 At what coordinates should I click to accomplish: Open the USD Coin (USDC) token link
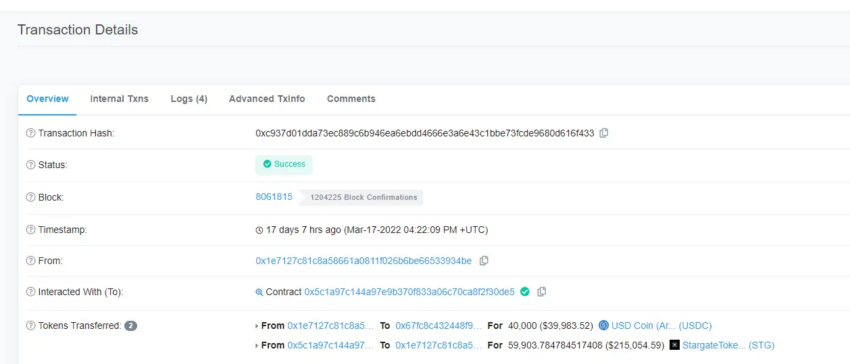click(661, 325)
